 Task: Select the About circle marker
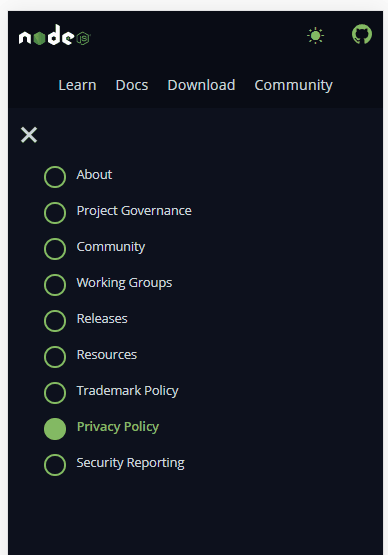coord(55,177)
